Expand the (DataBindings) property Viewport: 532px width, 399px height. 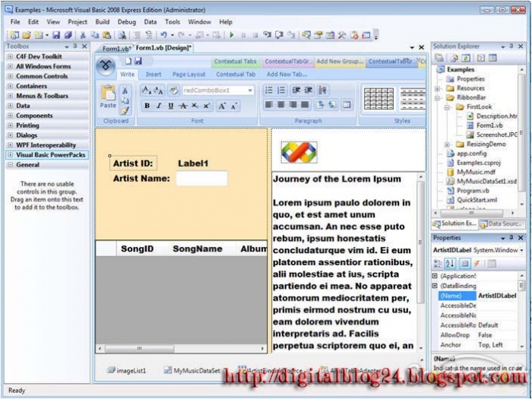click(435, 286)
